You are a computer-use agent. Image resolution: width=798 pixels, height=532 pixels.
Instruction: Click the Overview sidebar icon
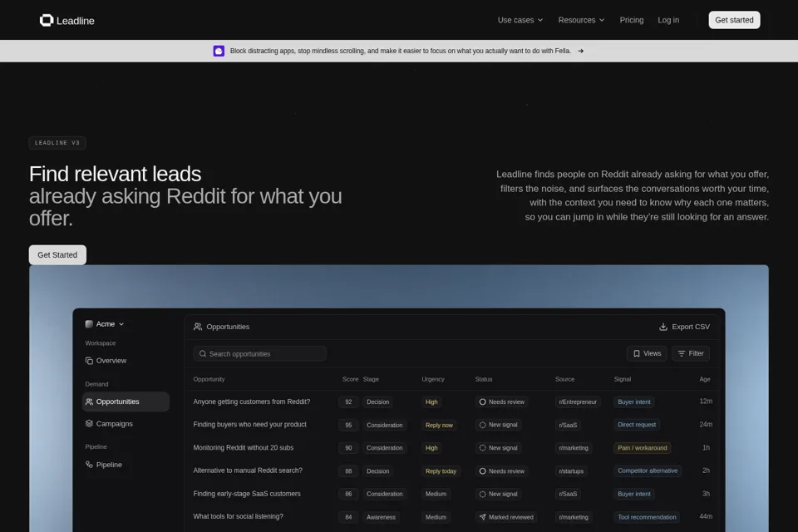pyautogui.click(x=89, y=361)
